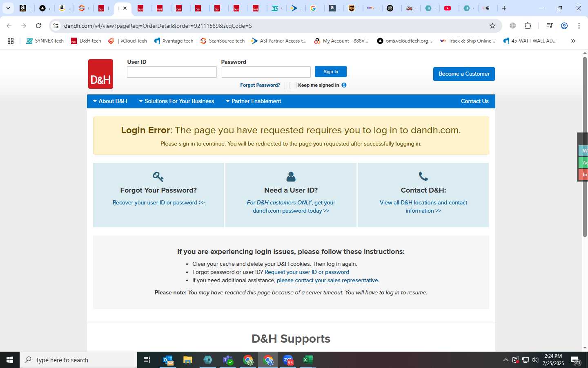Viewport: 588px width, 368px height.
Task: Click the get your dandh.com password link
Action: tap(291, 206)
